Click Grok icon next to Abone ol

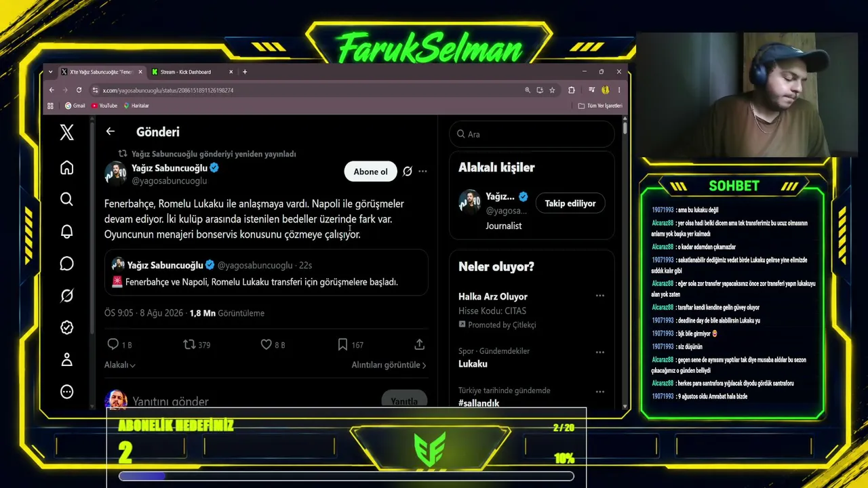(x=408, y=171)
